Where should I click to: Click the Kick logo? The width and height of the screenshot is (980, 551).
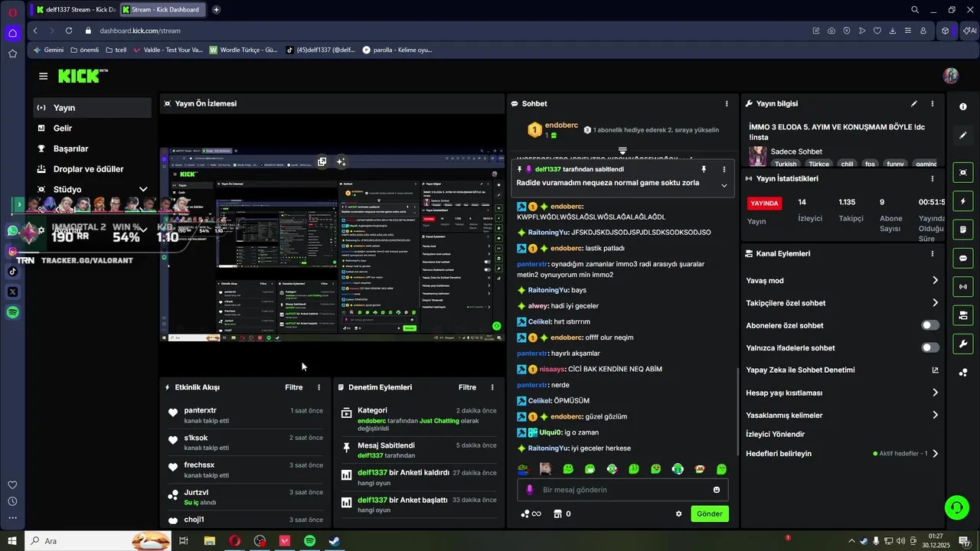pos(82,76)
